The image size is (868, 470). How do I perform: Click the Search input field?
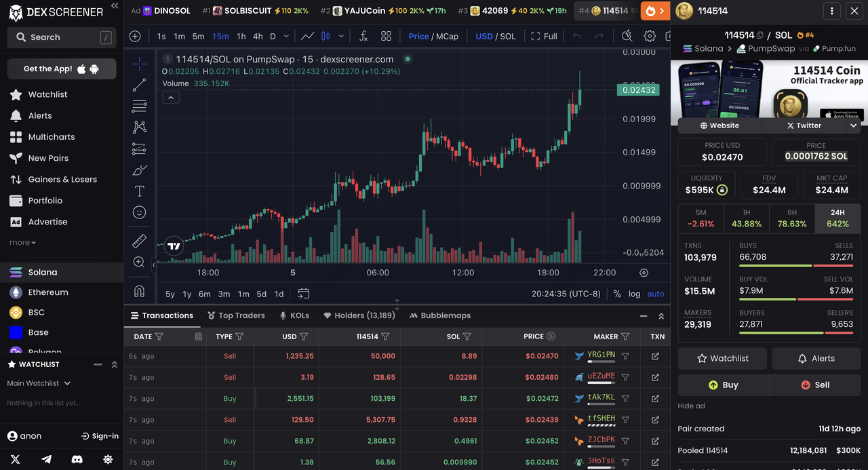(x=61, y=37)
